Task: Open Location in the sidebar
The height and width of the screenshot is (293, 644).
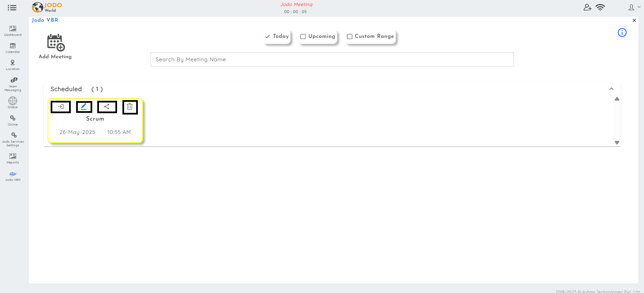Action: [13, 65]
